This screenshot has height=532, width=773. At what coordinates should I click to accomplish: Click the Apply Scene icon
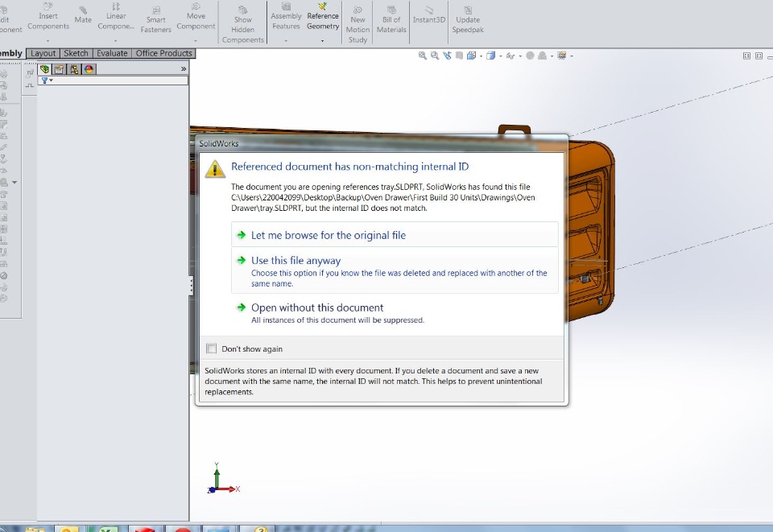tap(542, 56)
